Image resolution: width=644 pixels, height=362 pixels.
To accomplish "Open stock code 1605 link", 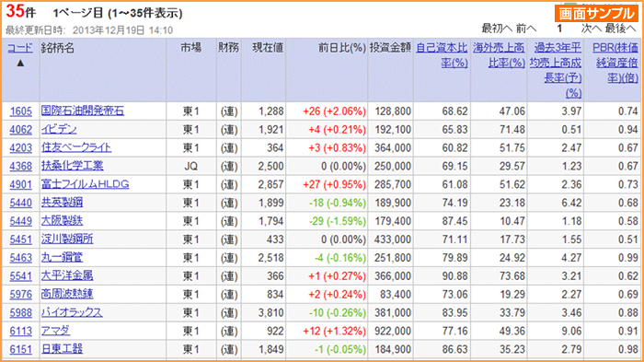I will [x=20, y=111].
